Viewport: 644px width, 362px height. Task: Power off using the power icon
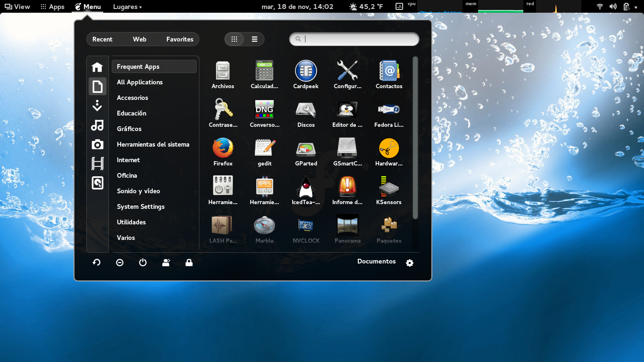point(143,262)
